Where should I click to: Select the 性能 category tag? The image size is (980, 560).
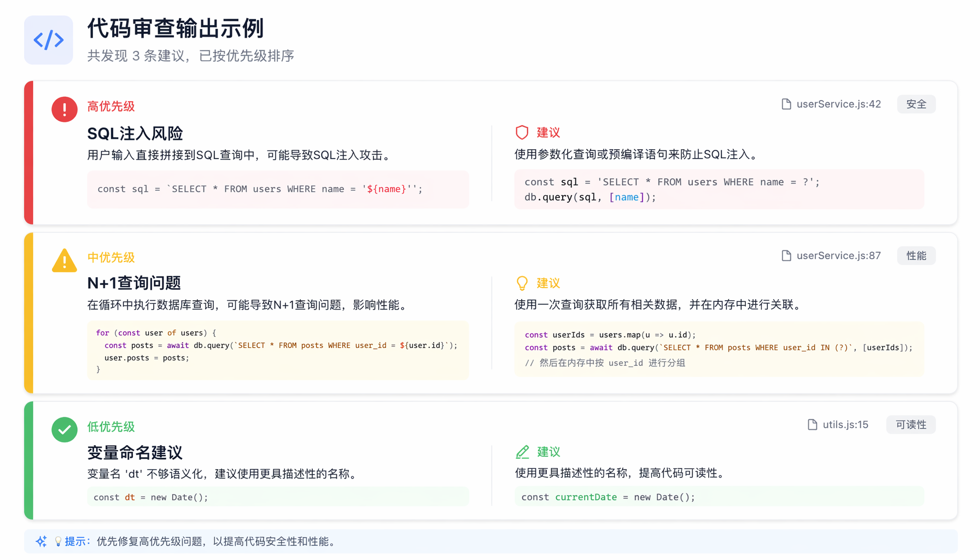(x=916, y=255)
